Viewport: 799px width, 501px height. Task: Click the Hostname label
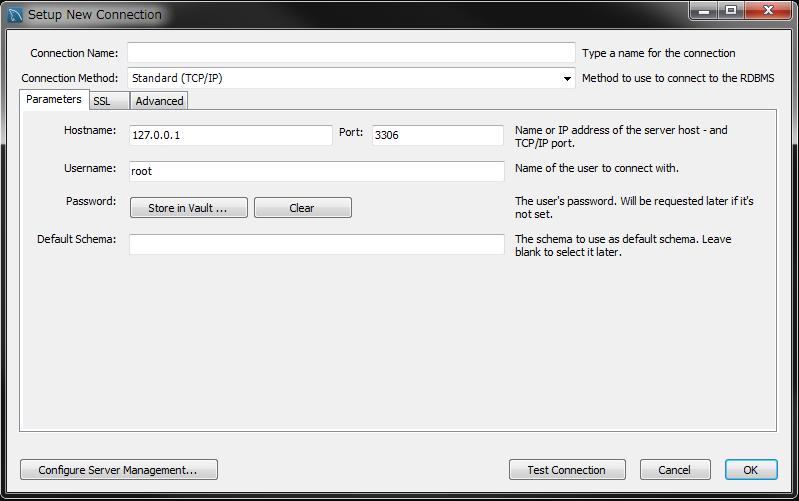[90, 130]
